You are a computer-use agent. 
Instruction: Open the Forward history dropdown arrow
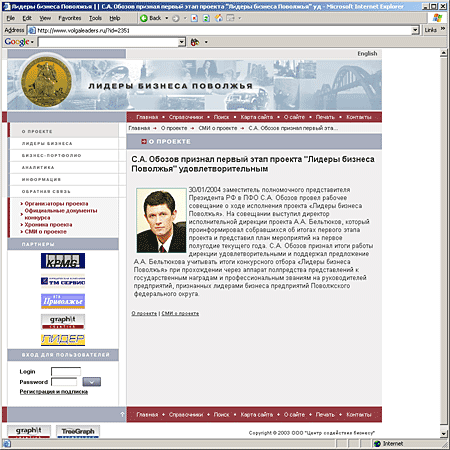click(x=185, y=18)
